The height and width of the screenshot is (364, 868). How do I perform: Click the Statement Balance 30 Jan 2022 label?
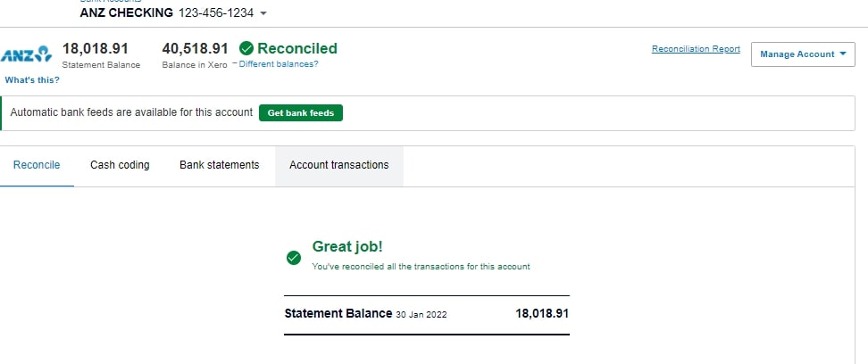pyautogui.click(x=365, y=314)
